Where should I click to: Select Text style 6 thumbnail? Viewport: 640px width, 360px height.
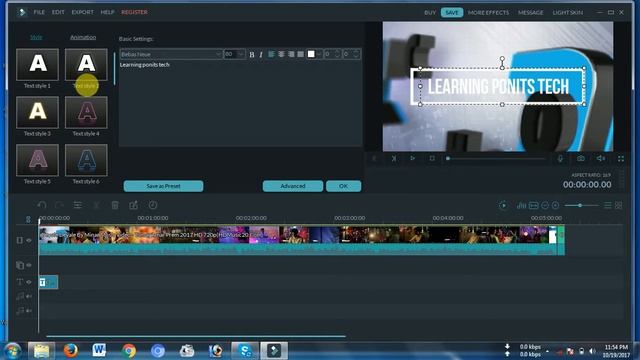click(x=86, y=160)
